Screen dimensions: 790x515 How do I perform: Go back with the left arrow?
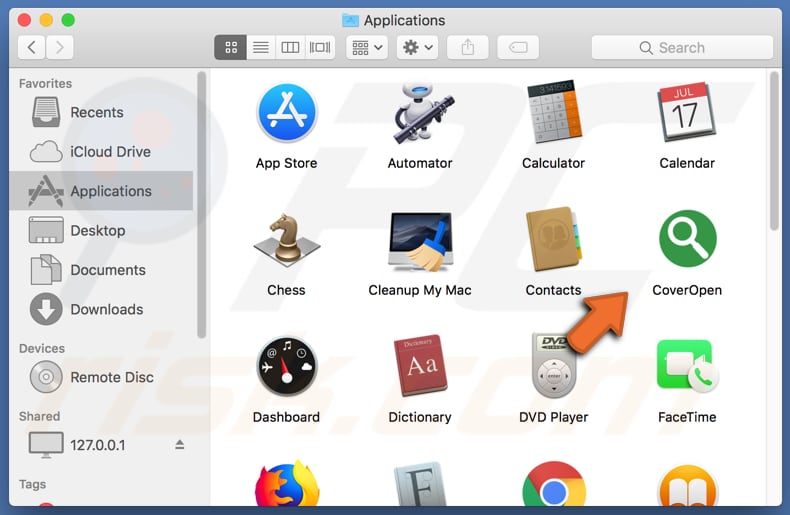coord(31,47)
